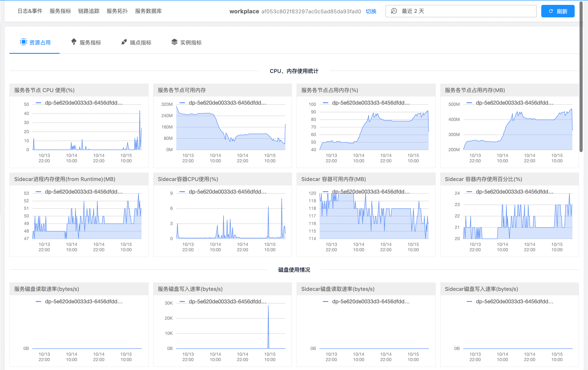
Task: Switch to the 实例指标 tab
Action: (x=187, y=42)
